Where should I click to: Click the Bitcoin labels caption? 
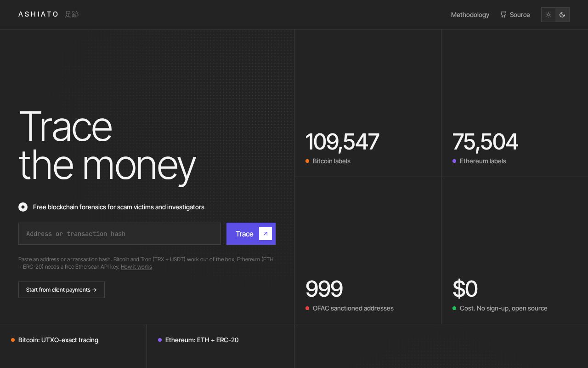(x=332, y=161)
